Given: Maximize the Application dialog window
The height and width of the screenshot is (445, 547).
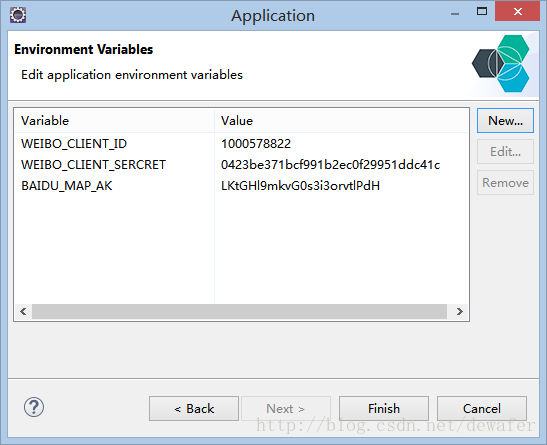Looking at the screenshot, I should pos(482,12).
